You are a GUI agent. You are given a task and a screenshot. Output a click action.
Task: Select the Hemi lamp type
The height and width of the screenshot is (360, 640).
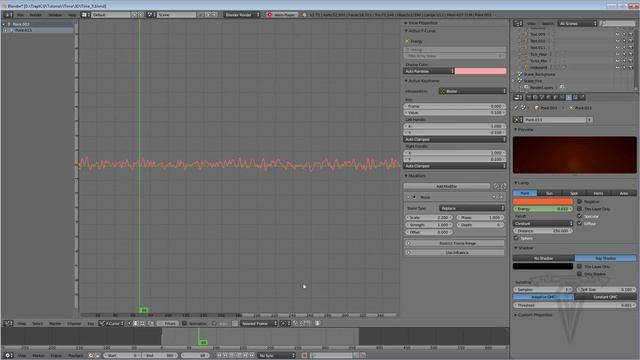[x=598, y=193]
